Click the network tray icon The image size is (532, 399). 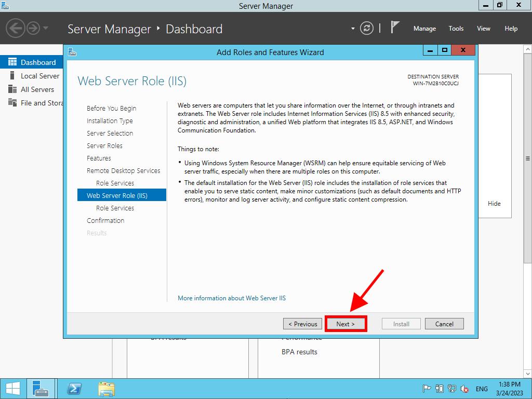(452, 389)
